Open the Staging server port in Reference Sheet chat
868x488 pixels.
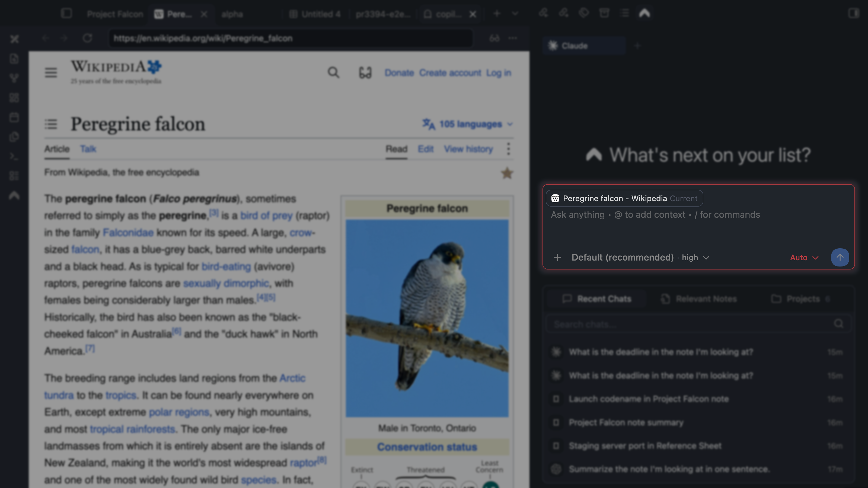698,446
